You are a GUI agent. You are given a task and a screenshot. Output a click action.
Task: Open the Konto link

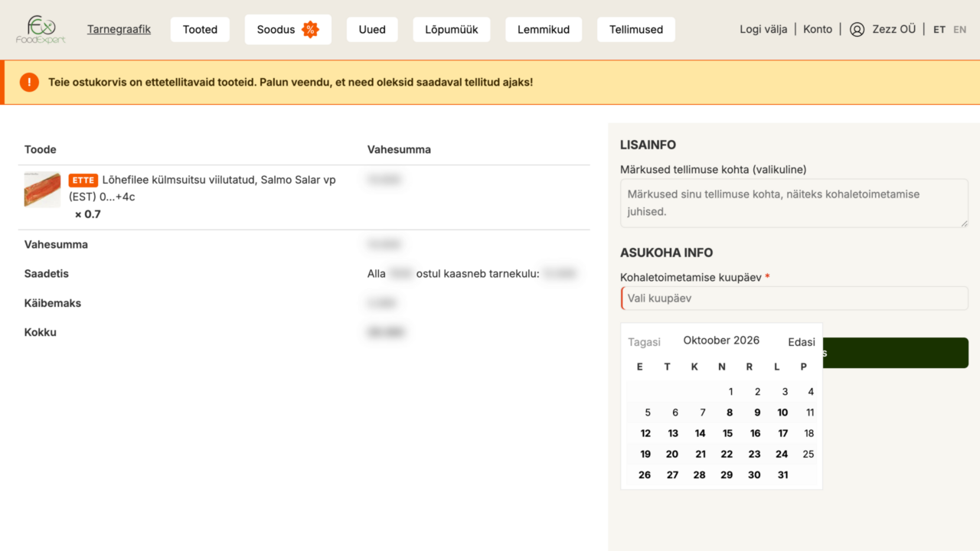tap(818, 29)
